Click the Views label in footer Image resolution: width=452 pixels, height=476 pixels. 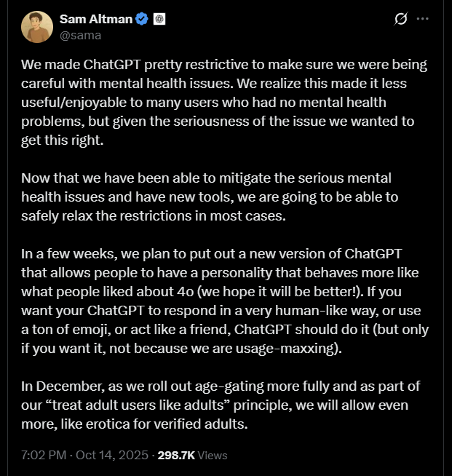point(212,455)
